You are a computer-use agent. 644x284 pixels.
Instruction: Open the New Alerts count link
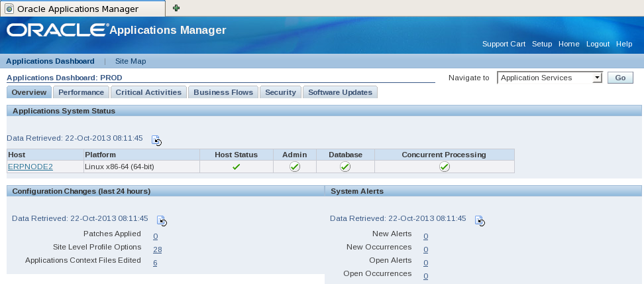(x=426, y=236)
